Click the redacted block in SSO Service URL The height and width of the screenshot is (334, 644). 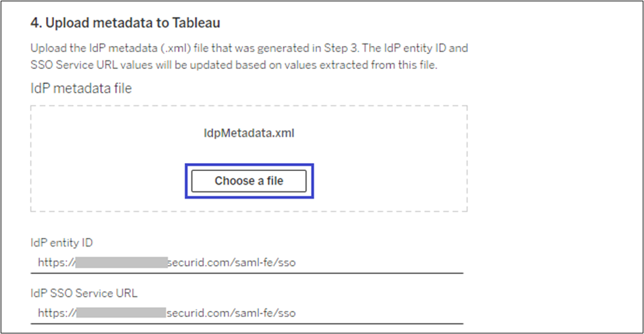click(120, 313)
